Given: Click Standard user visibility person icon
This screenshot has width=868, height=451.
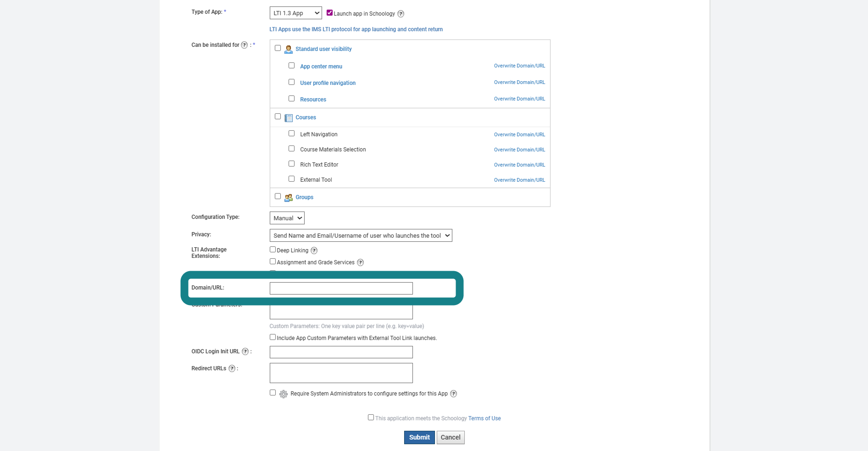Looking at the screenshot, I should pos(289,49).
